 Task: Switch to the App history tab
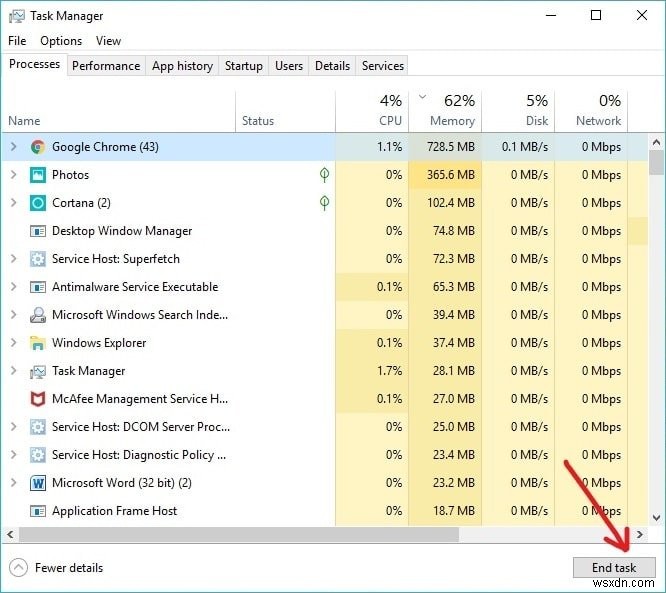[182, 66]
